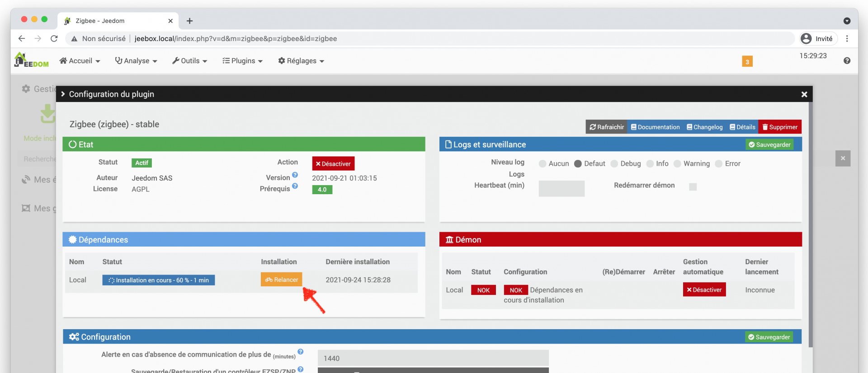Click help icon beside communication alert minutes
Screen dimensions: 868x373
tap(301, 352)
